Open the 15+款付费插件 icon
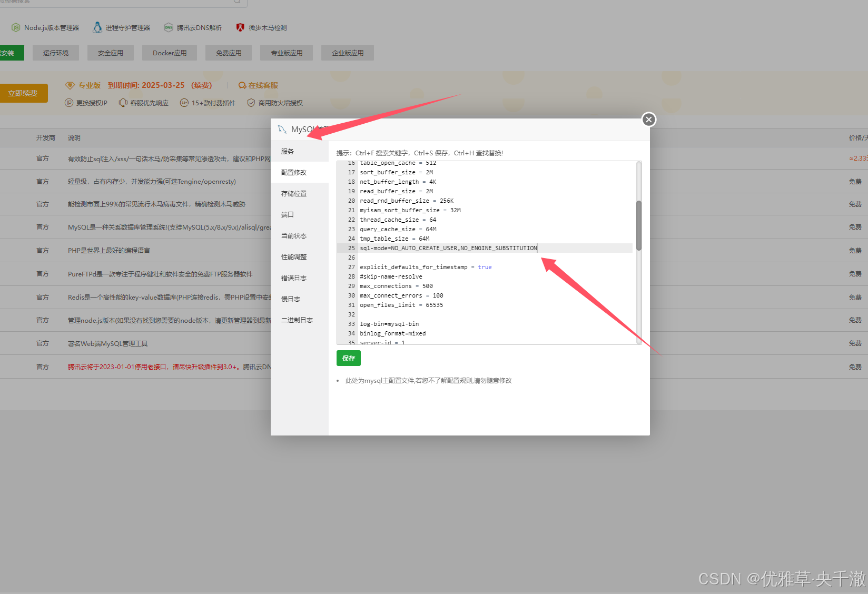Image resolution: width=868 pixels, height=594 pixels. tap(185, 103)
